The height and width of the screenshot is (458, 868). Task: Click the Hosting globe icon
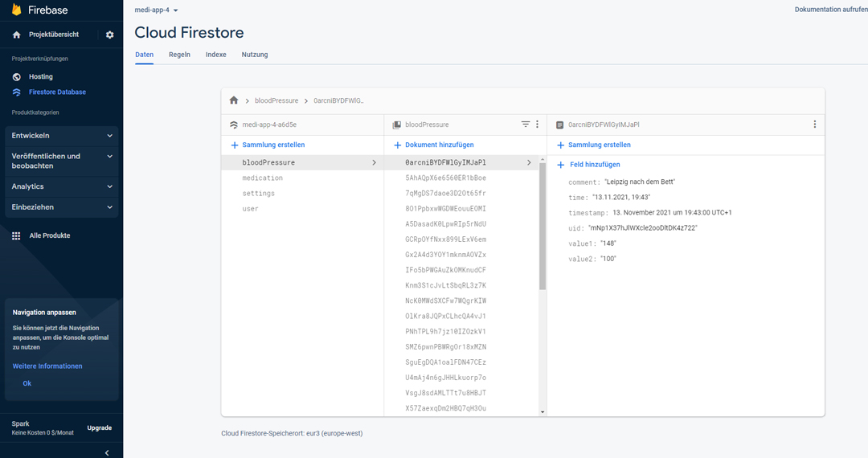point(17,77)
